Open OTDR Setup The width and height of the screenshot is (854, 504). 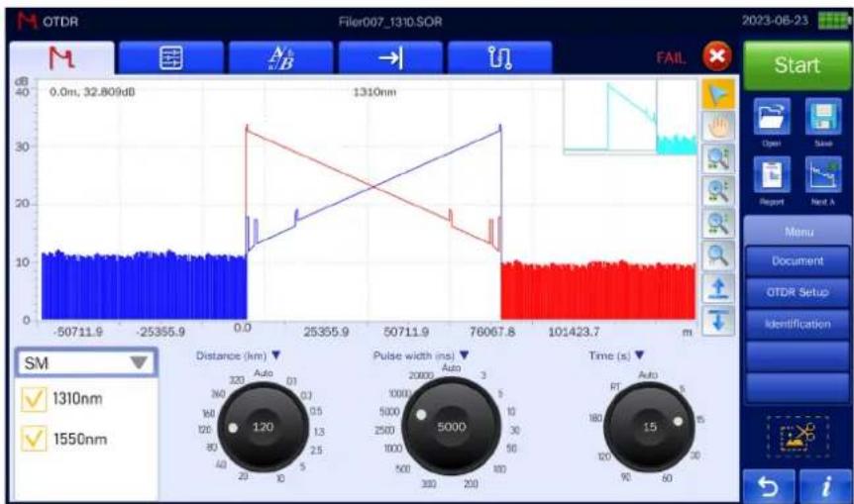pos(798,292)
